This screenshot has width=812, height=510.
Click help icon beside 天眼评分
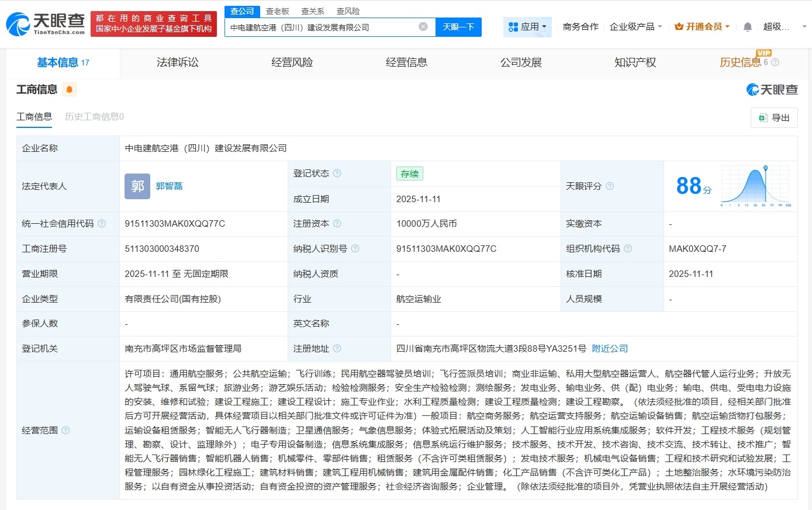click(610, 186)
